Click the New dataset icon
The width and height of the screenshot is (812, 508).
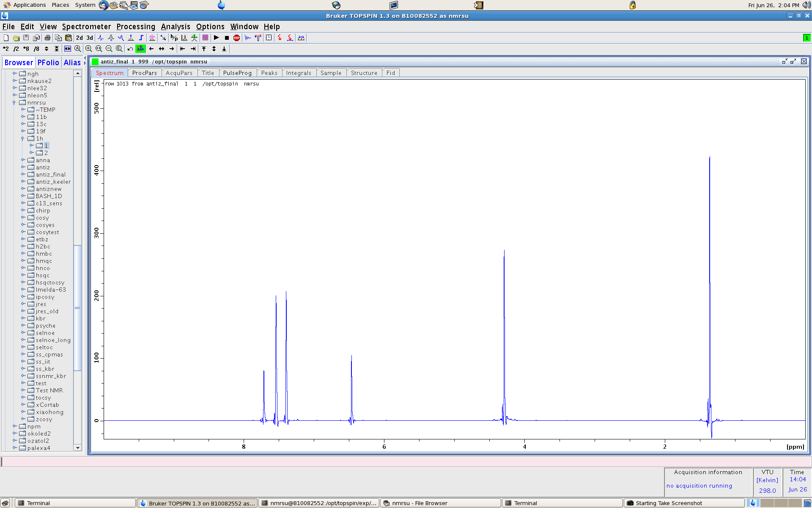point(6,38)
